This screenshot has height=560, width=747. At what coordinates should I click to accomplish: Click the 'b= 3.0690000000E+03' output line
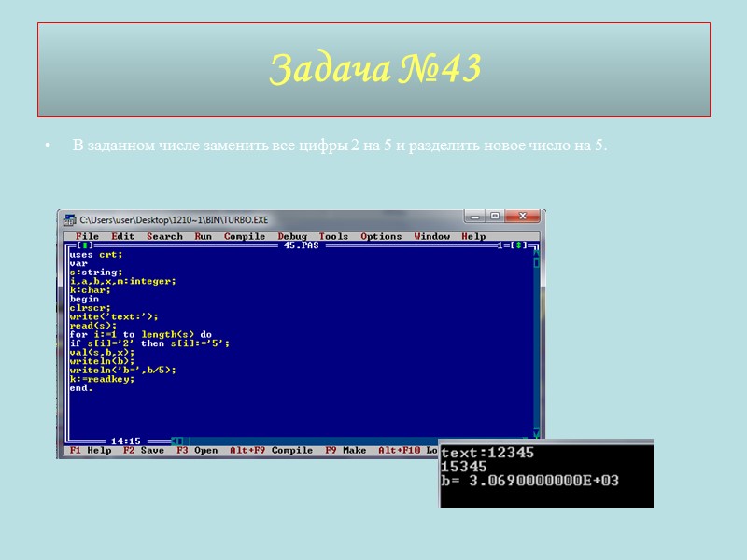(x=529, y=480)
